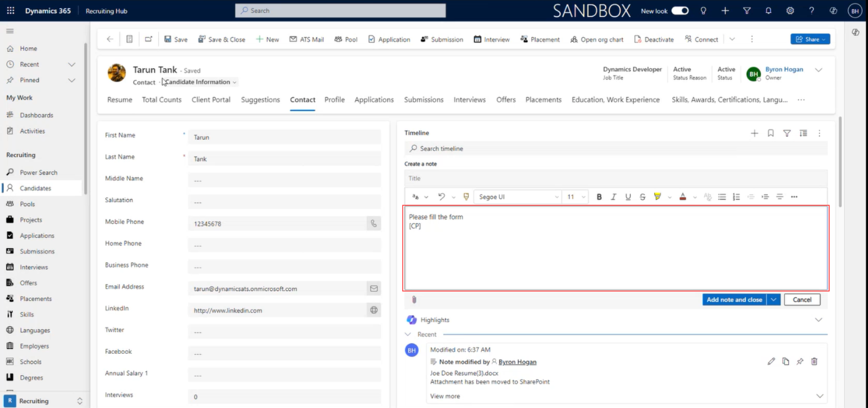Open the LinkedIn URL globe icon
Screen dimensions: 868x408
(373, 310)
